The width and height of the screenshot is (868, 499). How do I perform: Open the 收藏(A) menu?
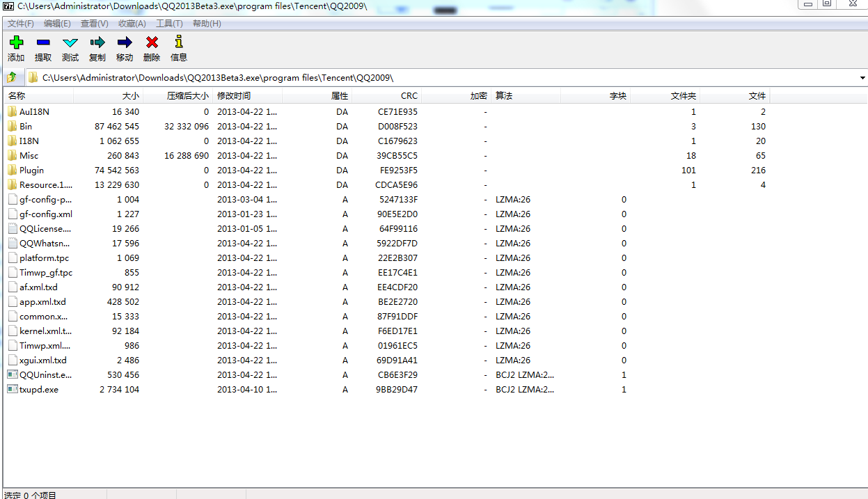coord(132,24)
